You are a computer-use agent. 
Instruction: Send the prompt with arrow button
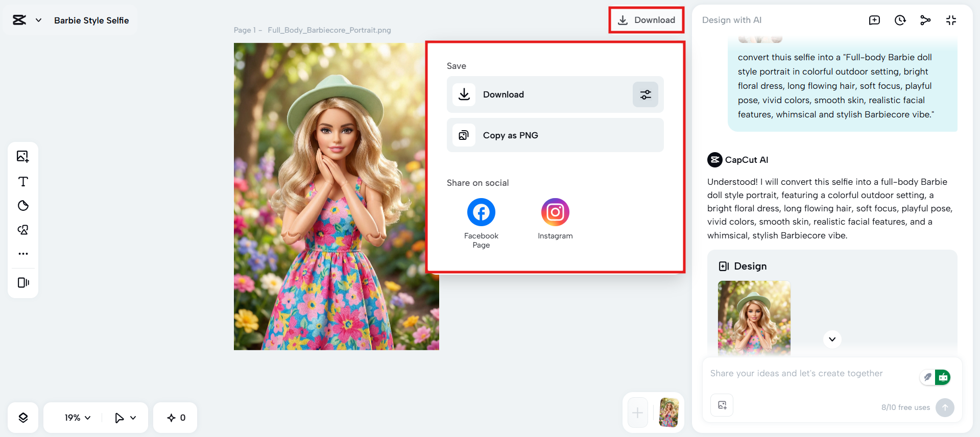pyautogui.click(x=945, y=407)
